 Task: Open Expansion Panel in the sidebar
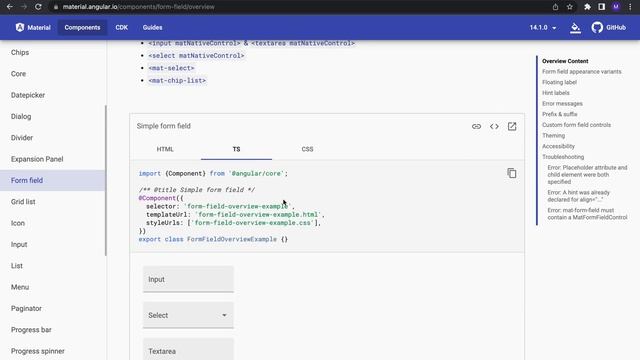click(x=53, y=159)
